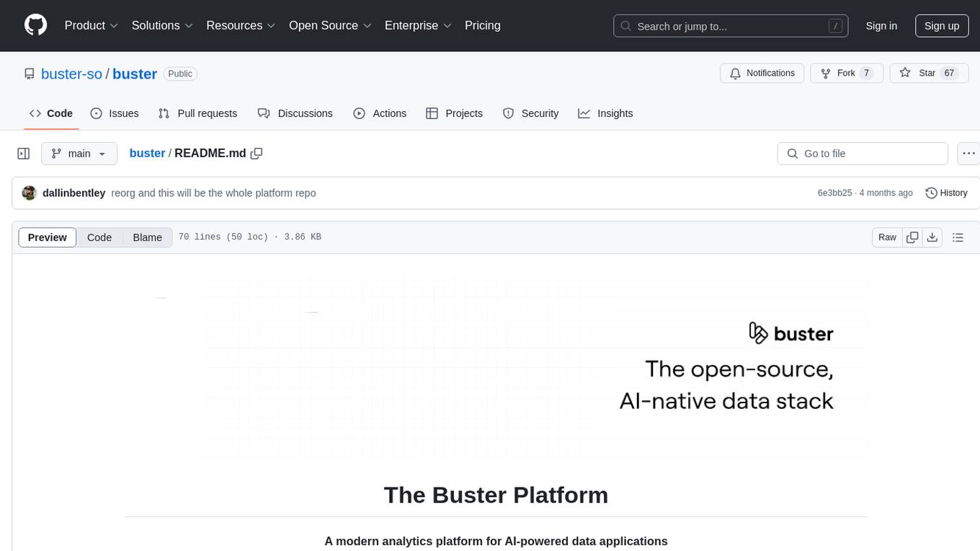Switch to Preview view
The height and width of the screenshot is (551, 980).
[x=48, y=237]
